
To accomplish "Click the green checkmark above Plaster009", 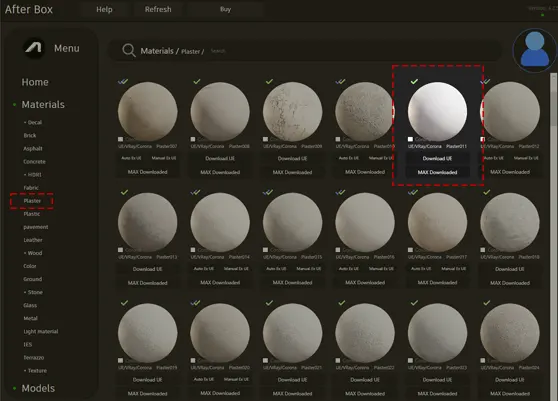I will [x=269, y=81].
